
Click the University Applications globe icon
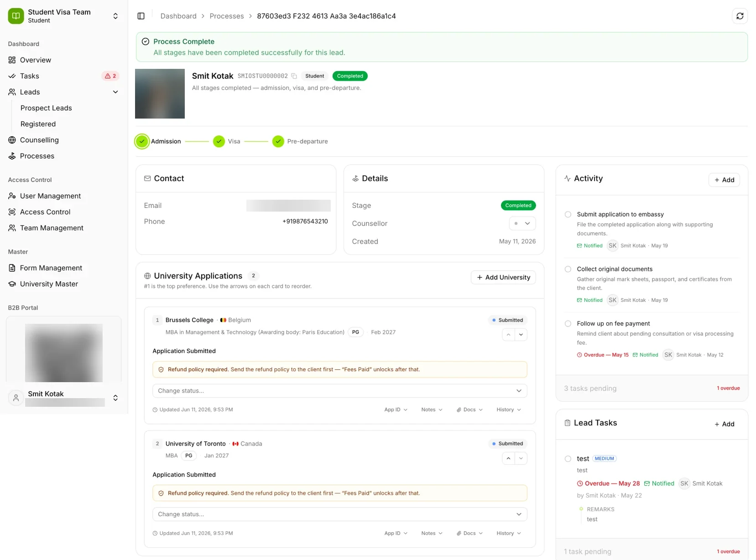(147, 276)
